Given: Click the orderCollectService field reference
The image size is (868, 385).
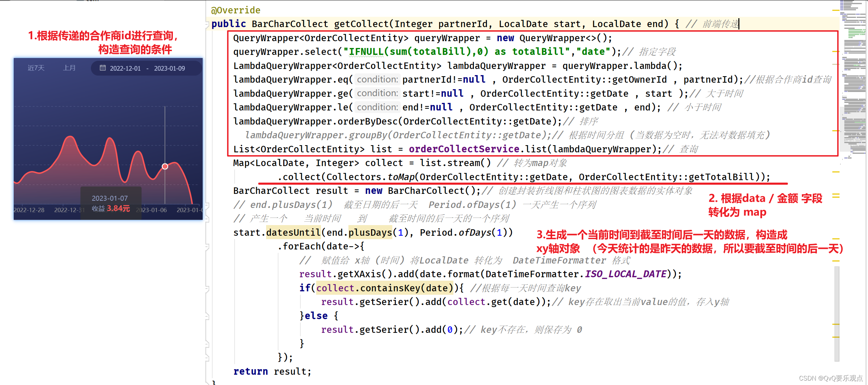Looking at the screenshot, I should [x=464, y=149].
